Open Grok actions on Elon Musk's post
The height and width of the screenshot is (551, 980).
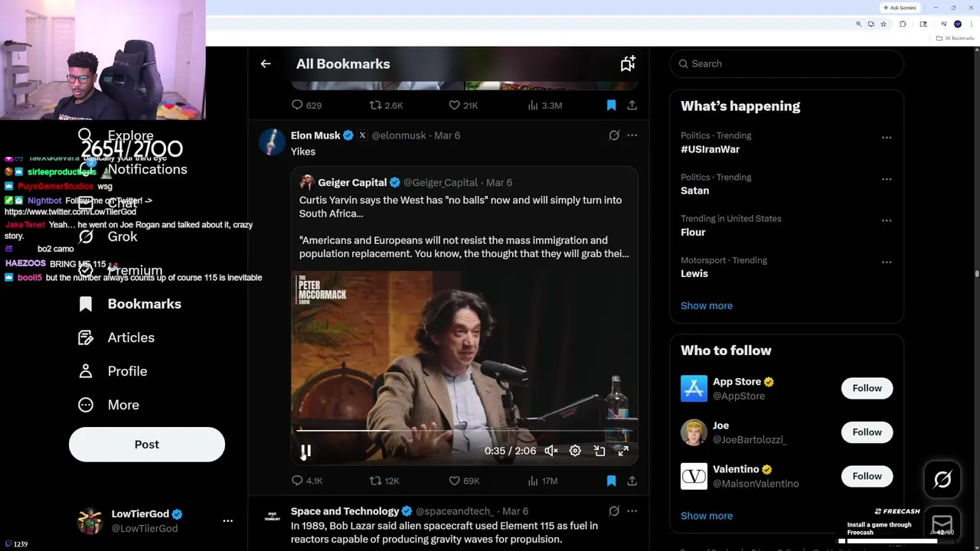point(614,135)
